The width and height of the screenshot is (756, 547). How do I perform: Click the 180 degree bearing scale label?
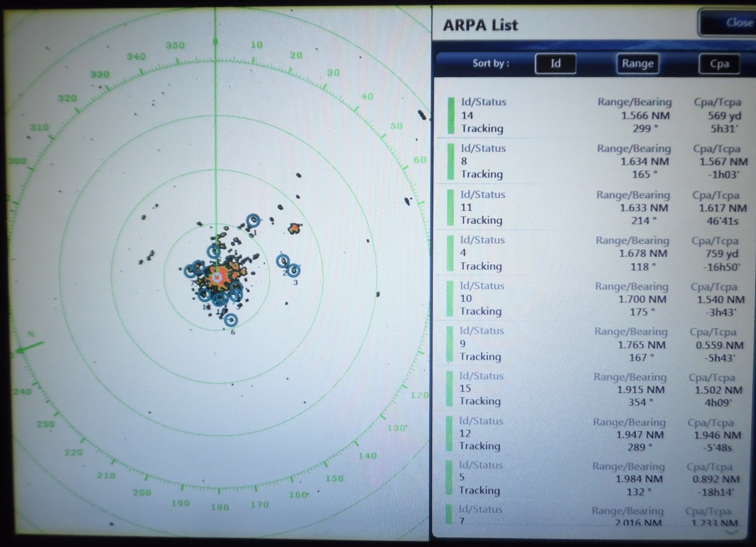(x=220, y=507)
